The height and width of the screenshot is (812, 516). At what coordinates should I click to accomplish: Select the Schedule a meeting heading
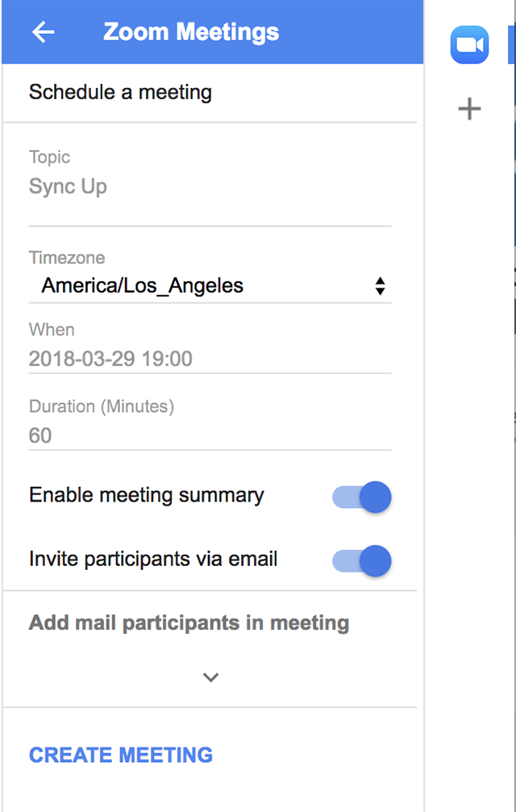click(120, 92)
